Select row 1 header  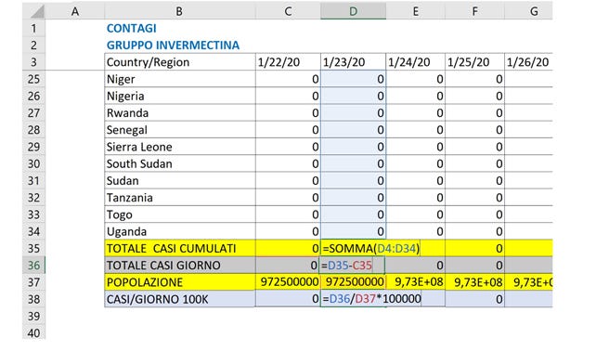(x=33, y=28)
